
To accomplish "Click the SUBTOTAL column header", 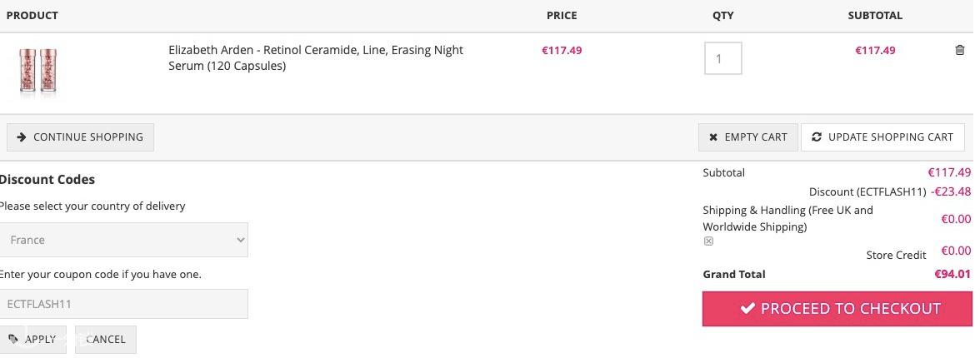I will click(874, 15).
